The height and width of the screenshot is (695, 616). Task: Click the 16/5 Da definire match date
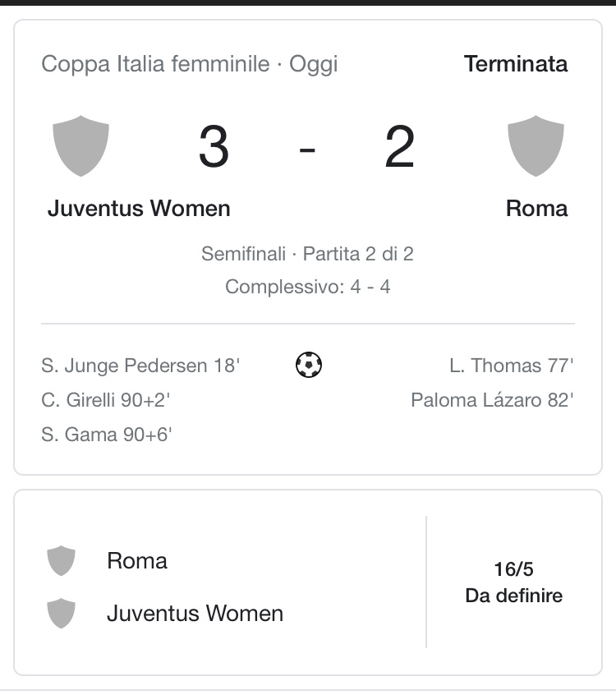click(513, 582)
